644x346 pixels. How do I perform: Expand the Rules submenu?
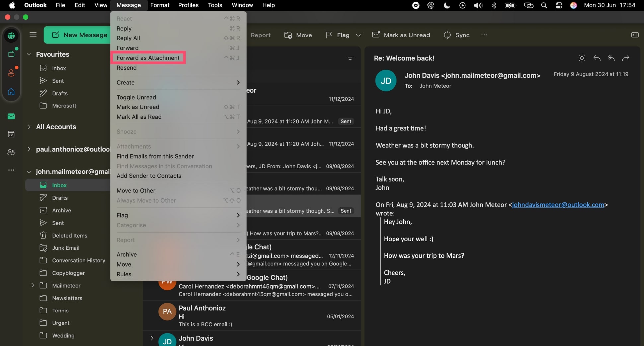[x=178, y=274]
